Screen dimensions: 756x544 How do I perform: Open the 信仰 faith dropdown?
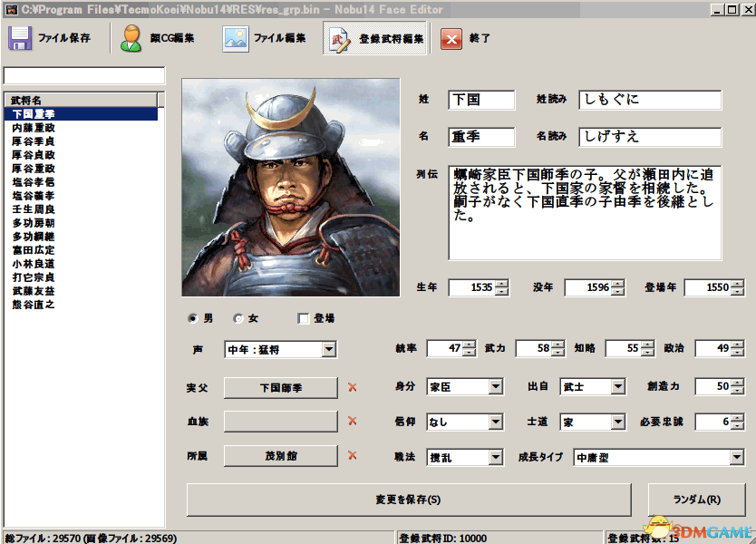pyautogui.click(x=495, y=422)
